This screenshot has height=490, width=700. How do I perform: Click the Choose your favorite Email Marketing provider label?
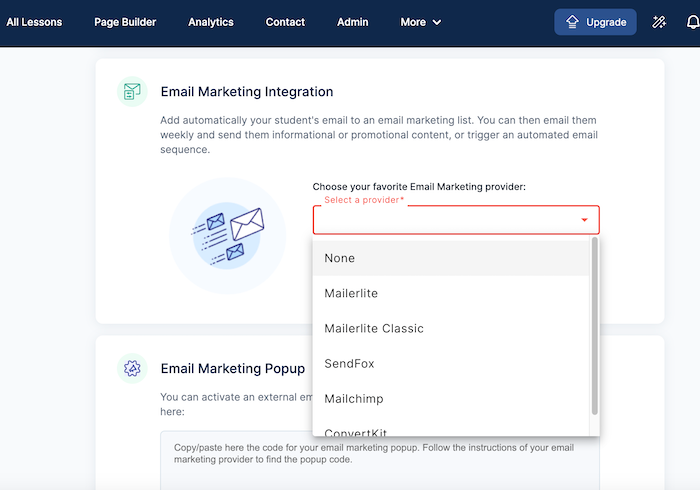pos(419,187)
